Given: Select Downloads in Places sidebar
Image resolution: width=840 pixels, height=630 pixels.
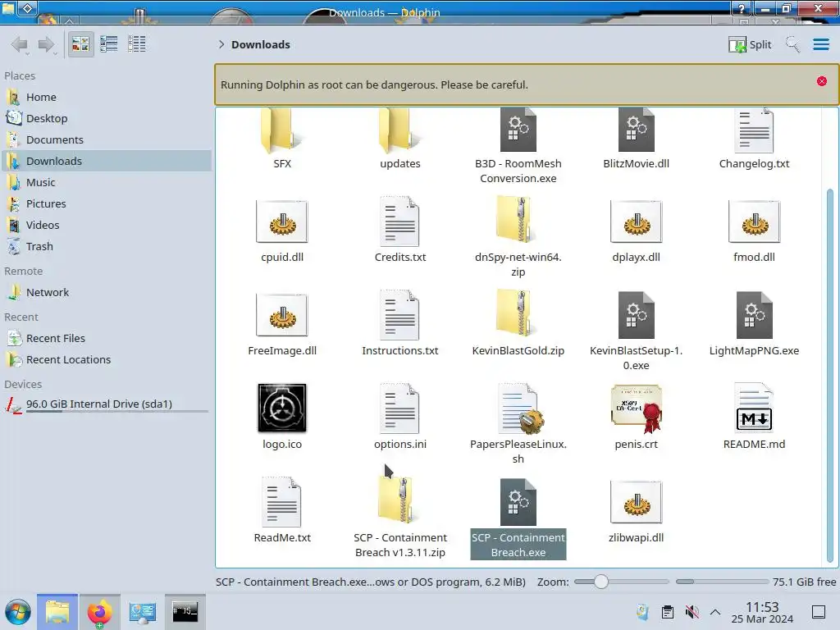Looking at the screenshot, I should (x=106, y=161).
